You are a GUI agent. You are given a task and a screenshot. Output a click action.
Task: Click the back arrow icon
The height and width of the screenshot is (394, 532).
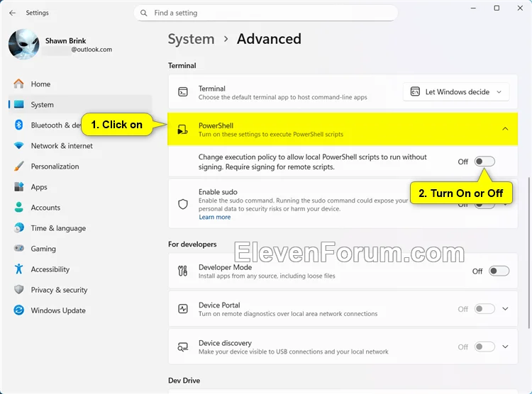[x=13, y=13]
